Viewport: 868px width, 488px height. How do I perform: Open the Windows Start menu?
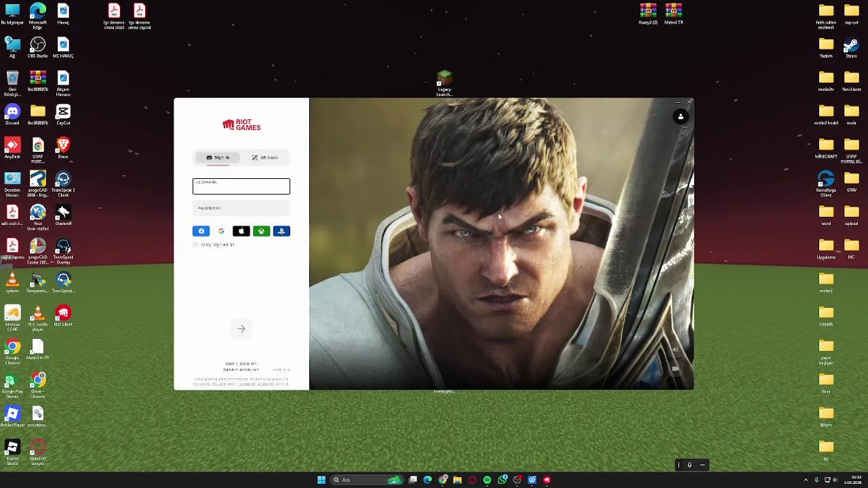[321, 480]
